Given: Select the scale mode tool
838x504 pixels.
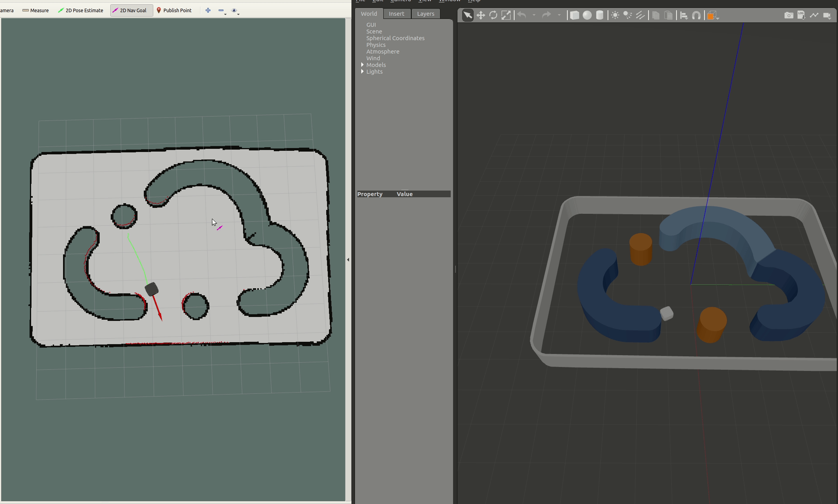Looking at the screenshot, I should coord(506,15).
